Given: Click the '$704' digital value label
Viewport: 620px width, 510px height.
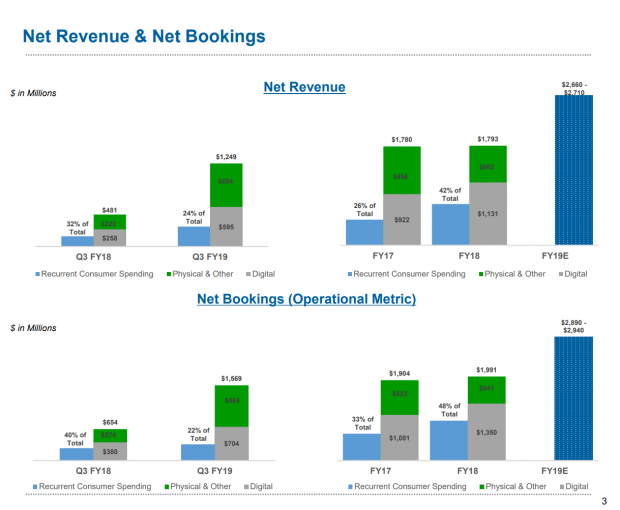Looking at the screenshot, I should [x=231, y=444].
